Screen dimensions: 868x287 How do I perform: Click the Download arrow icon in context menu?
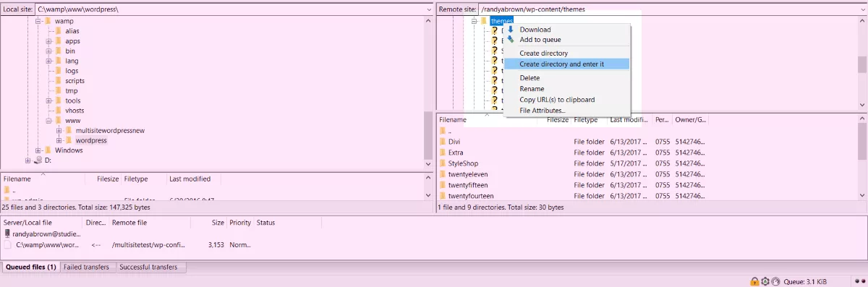click(x=511, y=30)
